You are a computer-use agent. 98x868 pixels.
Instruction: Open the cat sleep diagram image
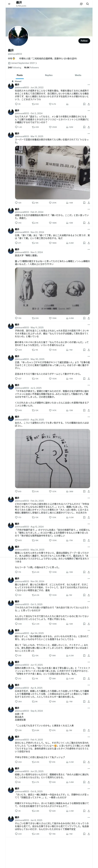click(52, 291)
